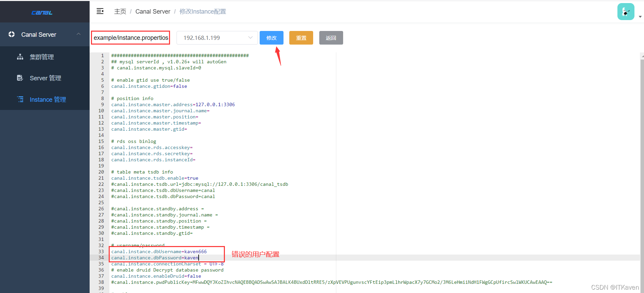
Task: Click line canal.instance.master.gtid=
Action: (149, 129)
